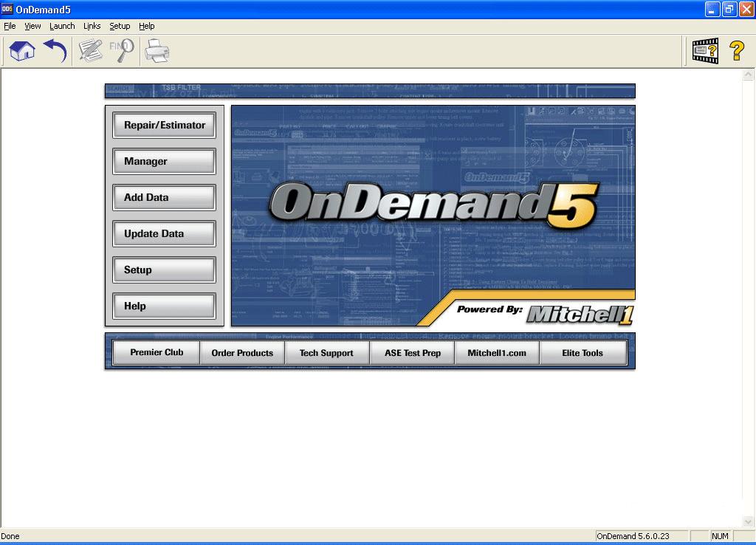The width and height of the screenshot is (756, 545).
Task: Click the blue Back arrow icon
Action: (55, 51)
